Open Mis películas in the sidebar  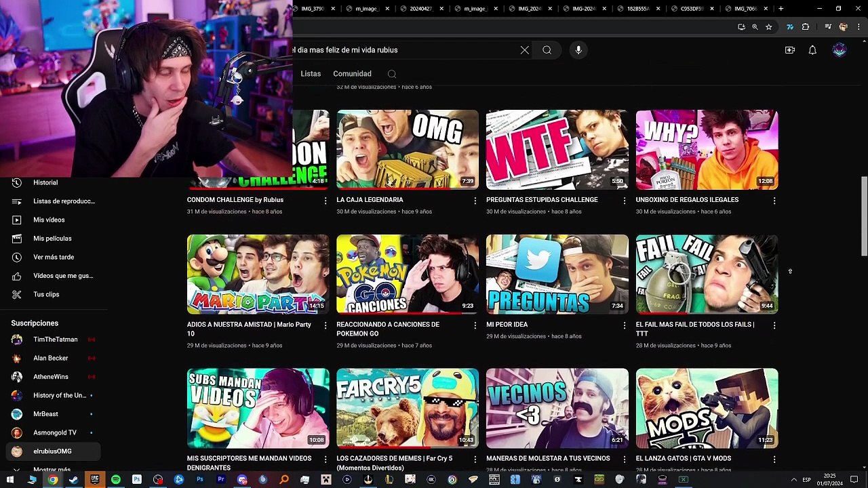pyautogui.click(x=53, y=239)
